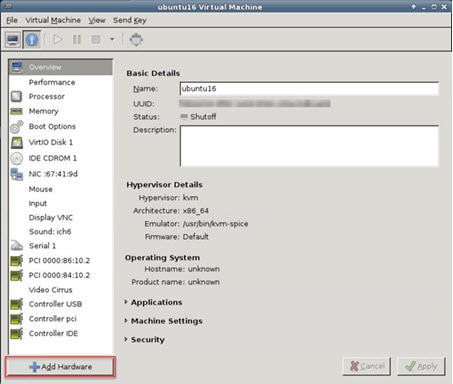Open the Send Key menu

[x=130, y=20]
